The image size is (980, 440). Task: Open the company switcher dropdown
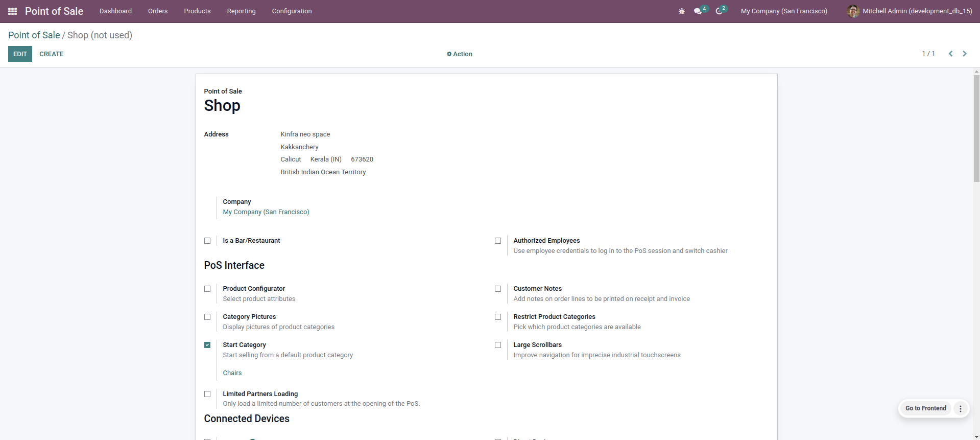[x=784, y=11]
